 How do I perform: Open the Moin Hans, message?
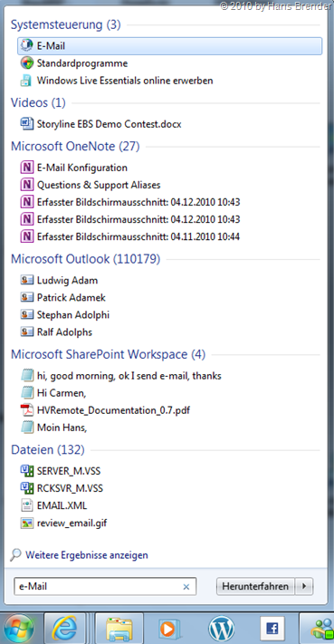click(x=62, y=428)
